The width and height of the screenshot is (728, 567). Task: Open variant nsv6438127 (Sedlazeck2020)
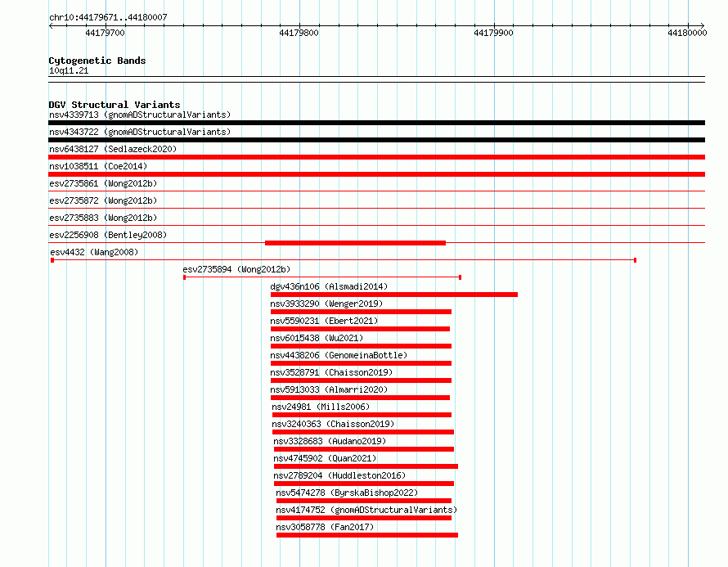click(113, 149)
